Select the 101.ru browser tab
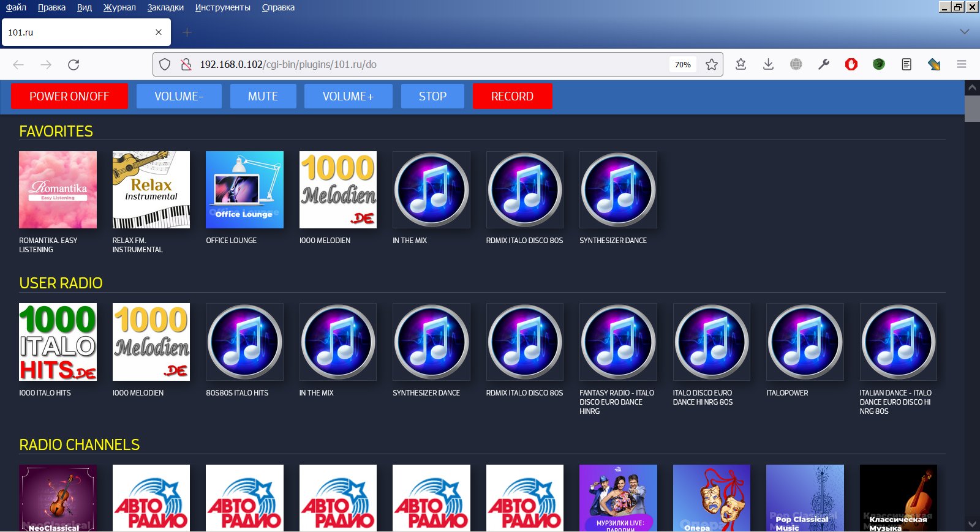 coord(86,32)
